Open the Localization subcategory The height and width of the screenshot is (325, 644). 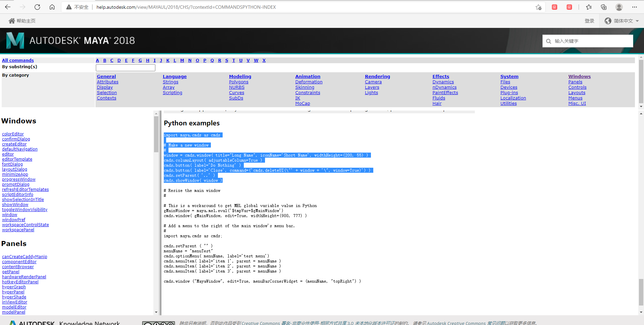click(x=513, y=98)
